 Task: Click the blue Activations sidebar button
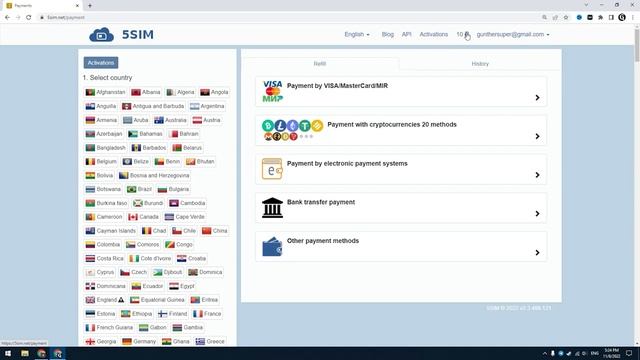point(101,63)
